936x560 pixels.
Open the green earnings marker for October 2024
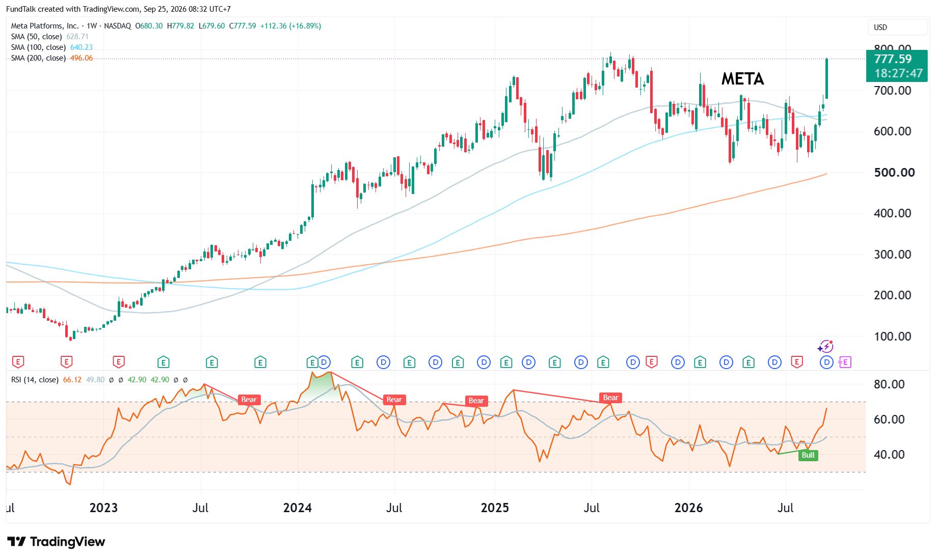coord(458,362)
